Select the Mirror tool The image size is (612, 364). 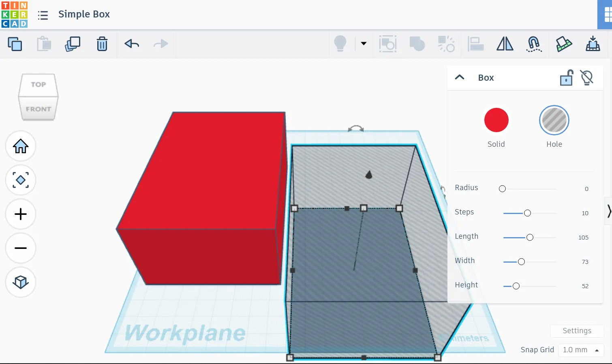505,44
